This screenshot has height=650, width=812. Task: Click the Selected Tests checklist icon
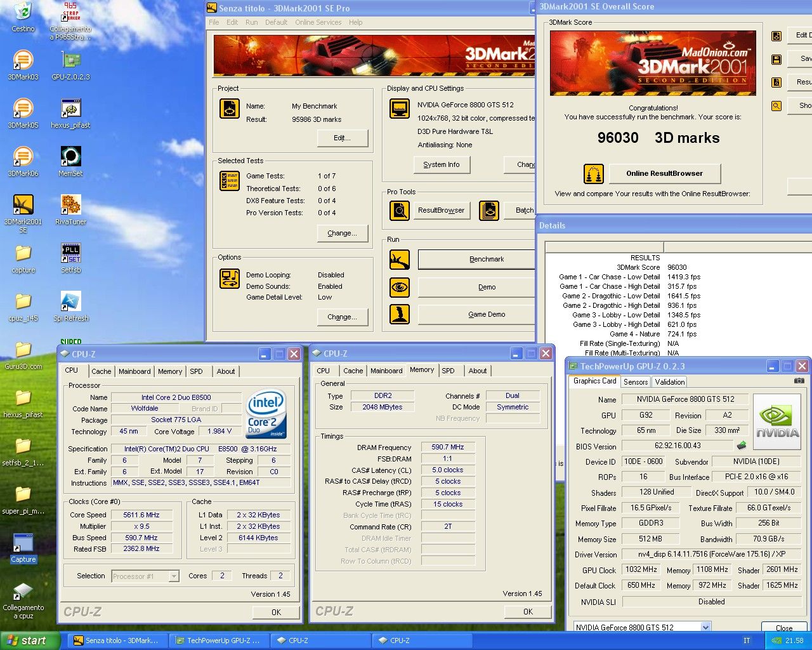229,181
